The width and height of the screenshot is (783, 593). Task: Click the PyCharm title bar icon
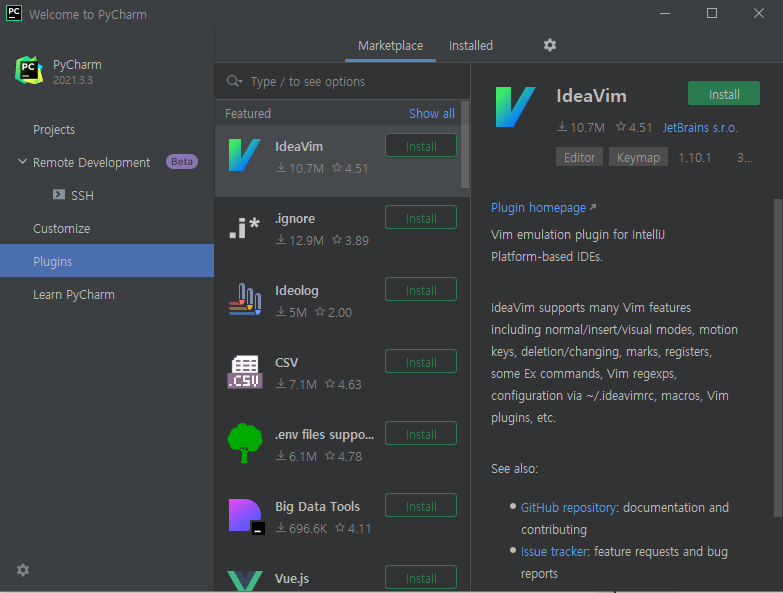pos(13,13)
